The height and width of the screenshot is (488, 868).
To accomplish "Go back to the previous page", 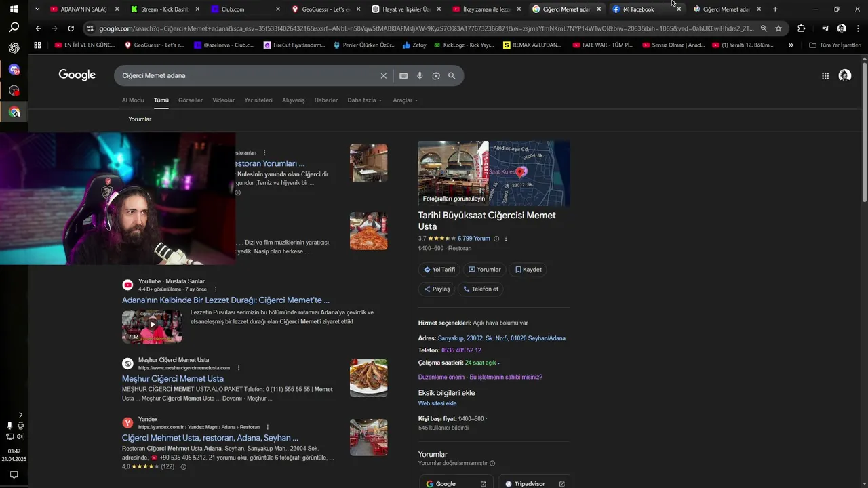I will (38, 28).
